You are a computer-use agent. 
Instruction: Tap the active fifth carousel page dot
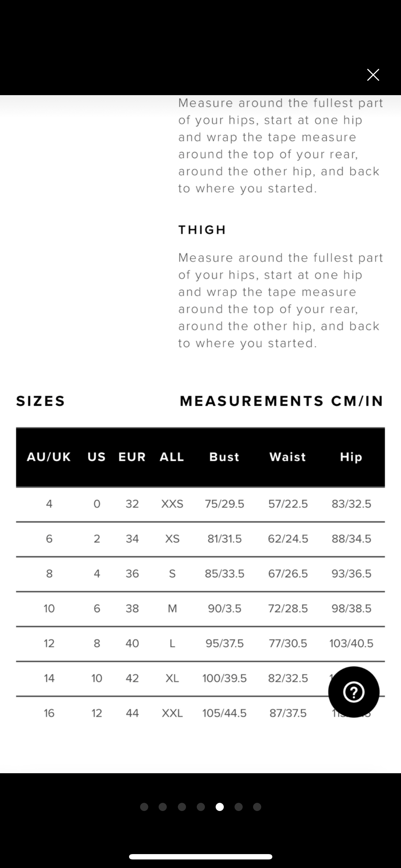pos(220,807)
